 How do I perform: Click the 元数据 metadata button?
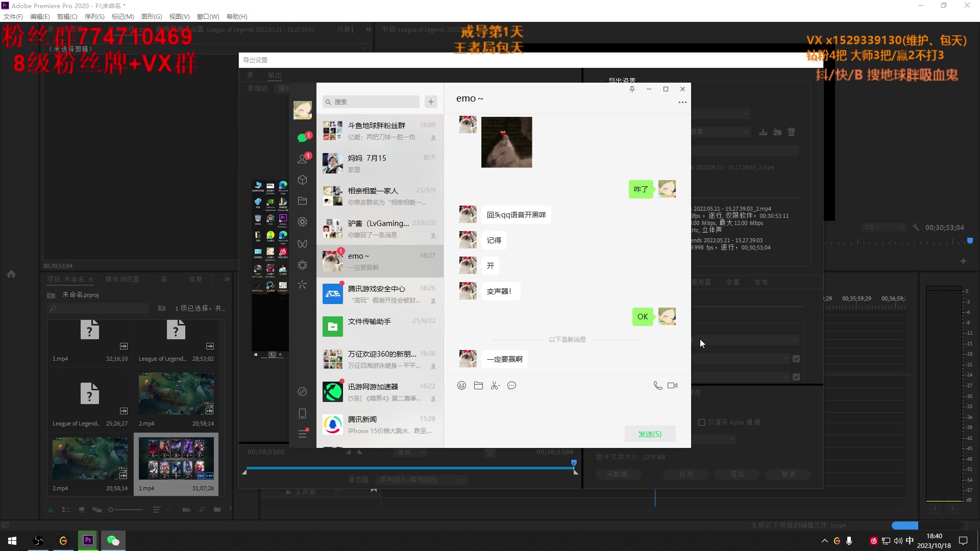coord(618,474)
